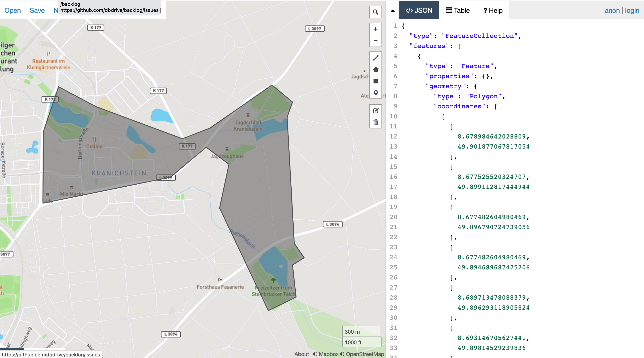Click the delete layers trash icon
Viewport: 644px width, 358px height.
click(x=375, y=122)
